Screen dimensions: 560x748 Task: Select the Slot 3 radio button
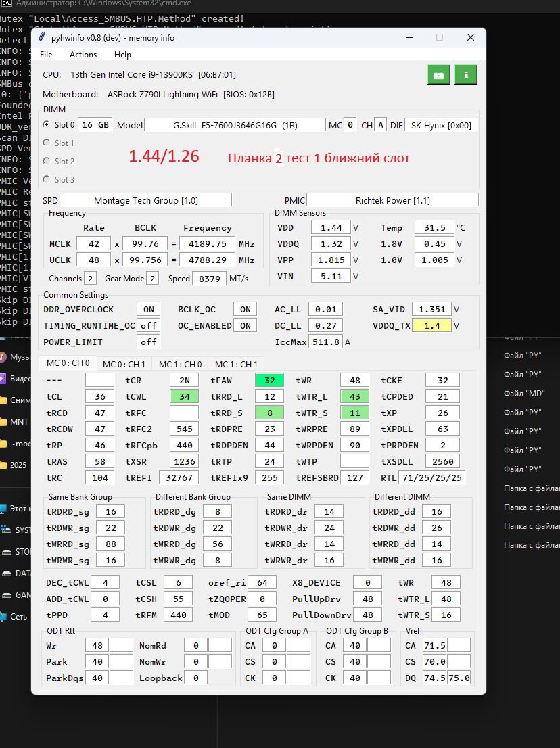[x=46, y=179]
